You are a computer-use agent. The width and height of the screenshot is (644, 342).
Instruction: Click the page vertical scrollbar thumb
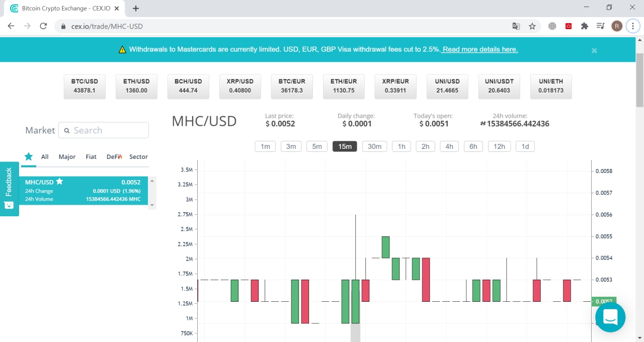coord(639,80)
